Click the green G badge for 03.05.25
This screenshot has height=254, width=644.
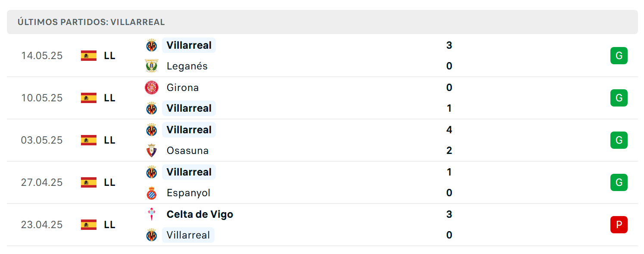pyautogui.click(x=619, y=140)
